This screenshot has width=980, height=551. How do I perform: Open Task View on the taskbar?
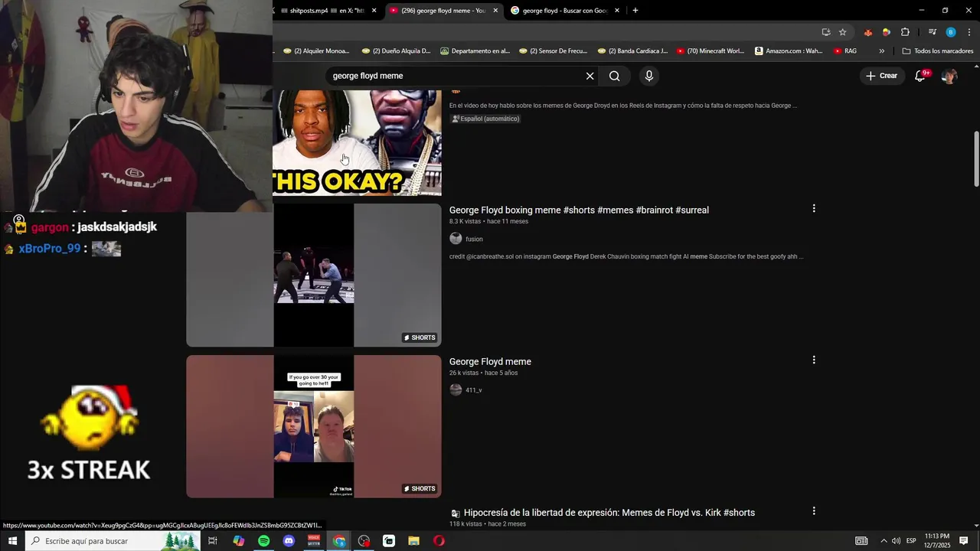tap(213, 541)
